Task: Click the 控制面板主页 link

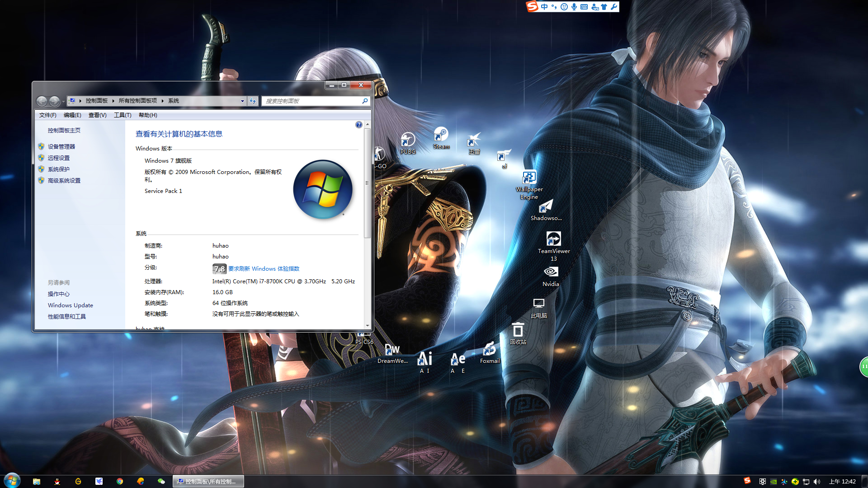Action: point(64,131)
